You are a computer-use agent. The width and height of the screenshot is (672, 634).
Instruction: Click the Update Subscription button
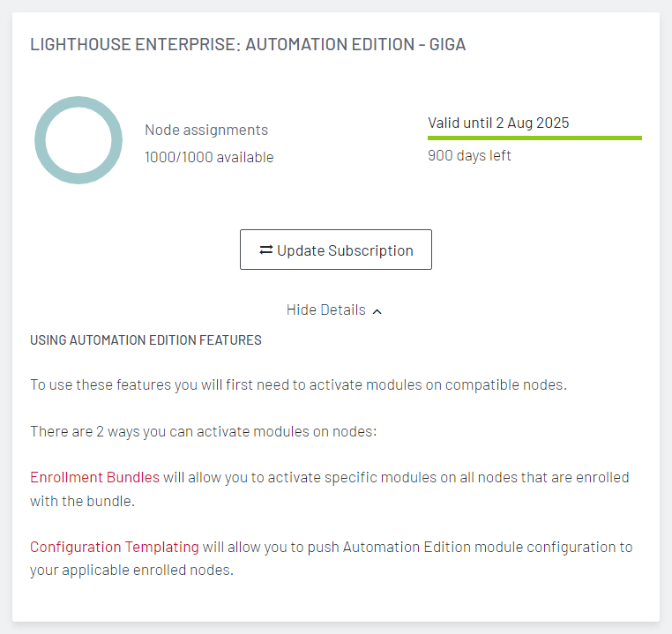point(336,250)
